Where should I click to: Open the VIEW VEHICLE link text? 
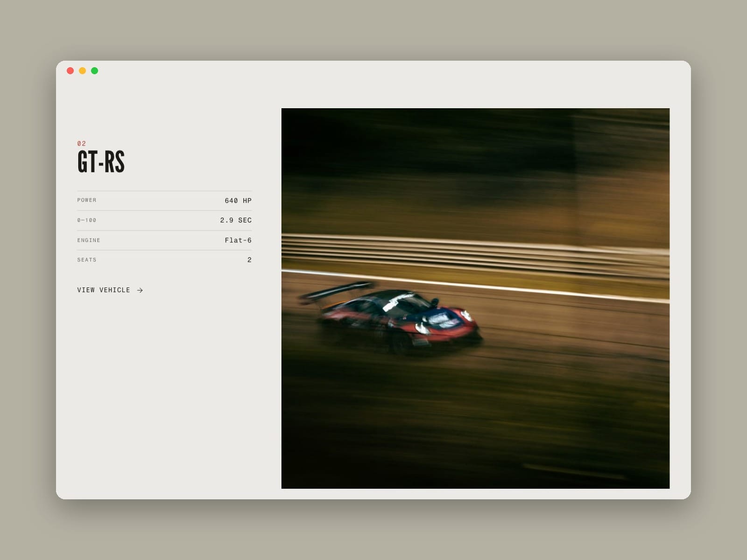tap(104, 290)
